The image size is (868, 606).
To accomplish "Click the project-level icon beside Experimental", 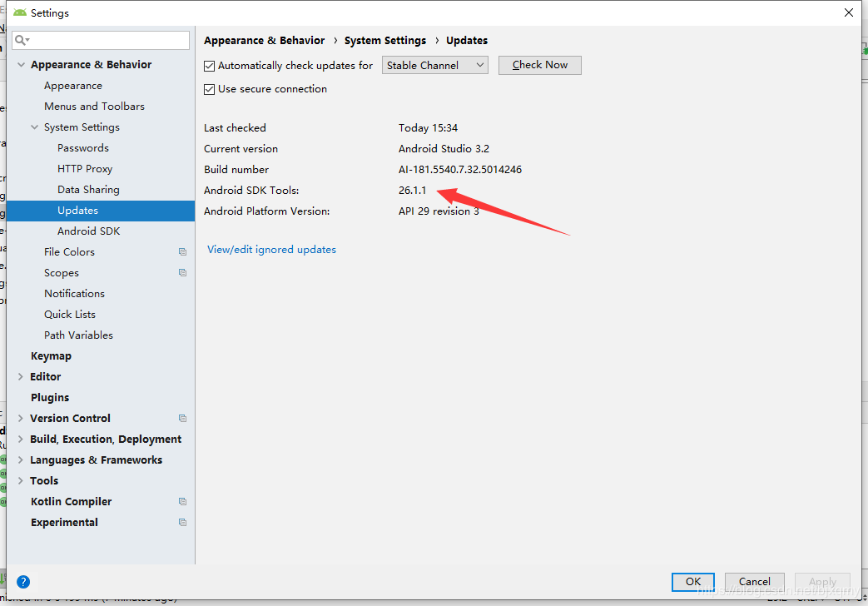I will [183, 523].
